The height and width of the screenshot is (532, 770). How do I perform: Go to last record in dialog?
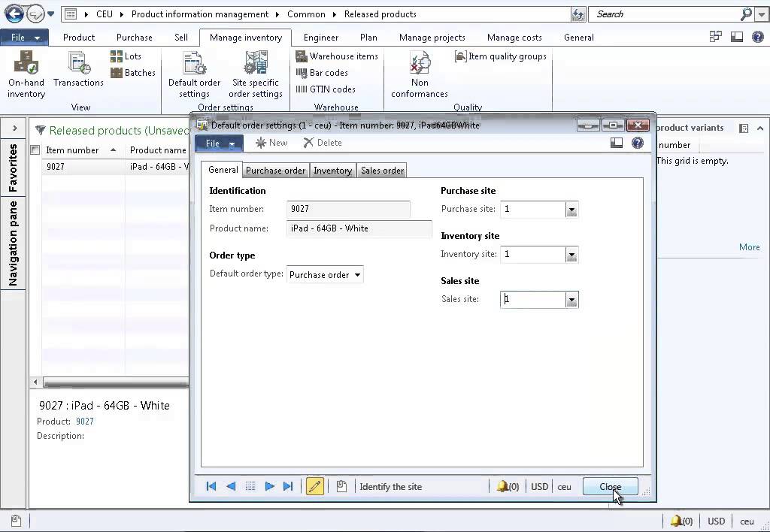pyautogui.click(x=288, y=486)
